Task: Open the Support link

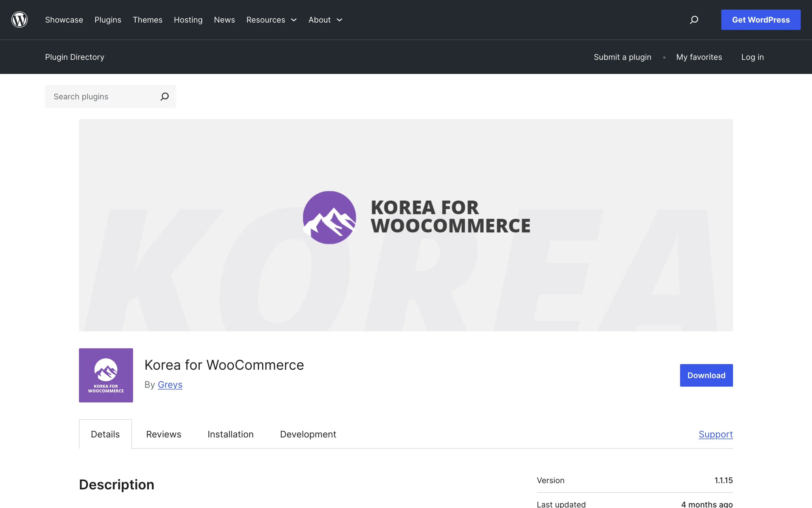Action: point(716,434)
